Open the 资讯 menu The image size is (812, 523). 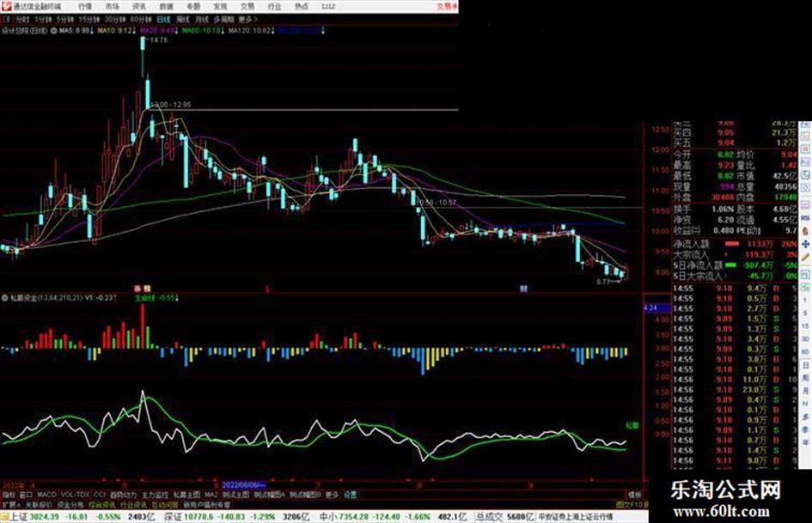139,6
